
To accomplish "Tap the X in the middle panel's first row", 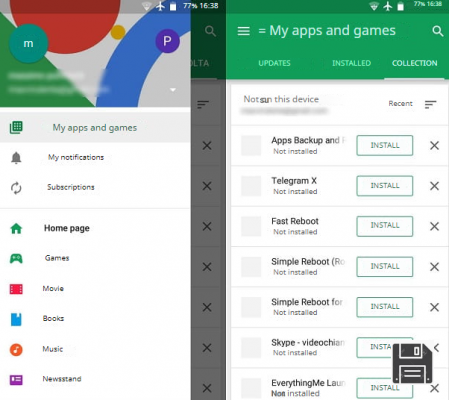I will [207, 145].
